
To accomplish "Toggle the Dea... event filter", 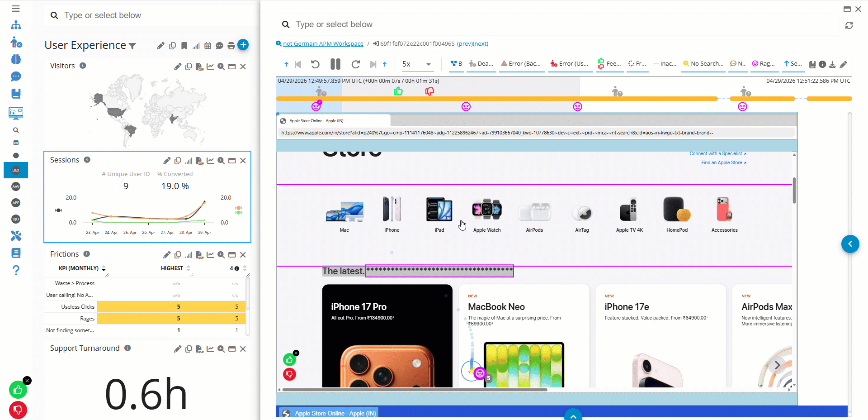I will 481,64.
